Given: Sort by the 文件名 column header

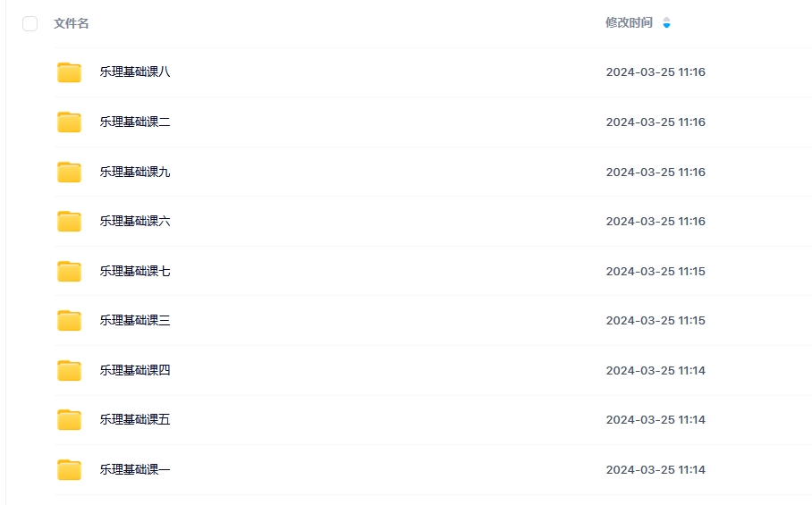Looking at the screenshot, I should [71, 23].
